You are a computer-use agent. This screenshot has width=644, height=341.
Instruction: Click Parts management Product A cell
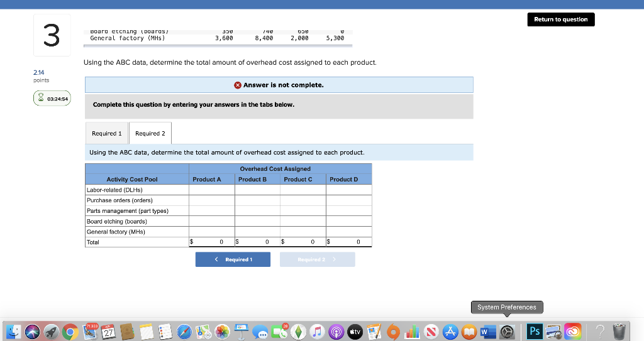(212, 211)
